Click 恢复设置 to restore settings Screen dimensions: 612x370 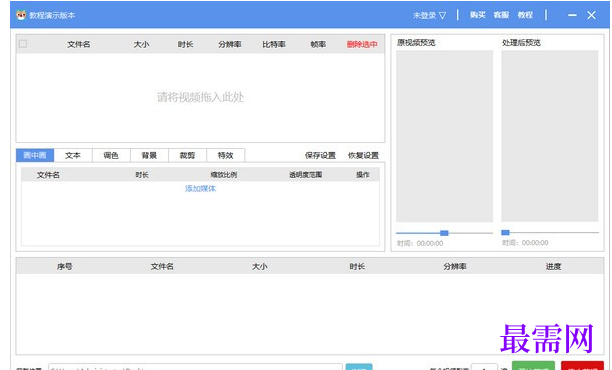[x=363, y=155]
